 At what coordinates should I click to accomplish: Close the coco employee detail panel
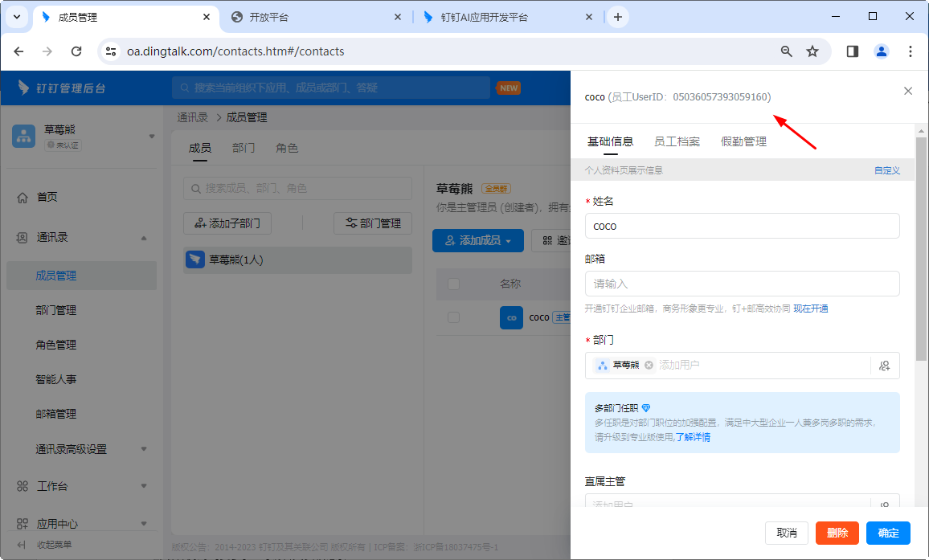[908, 92]
